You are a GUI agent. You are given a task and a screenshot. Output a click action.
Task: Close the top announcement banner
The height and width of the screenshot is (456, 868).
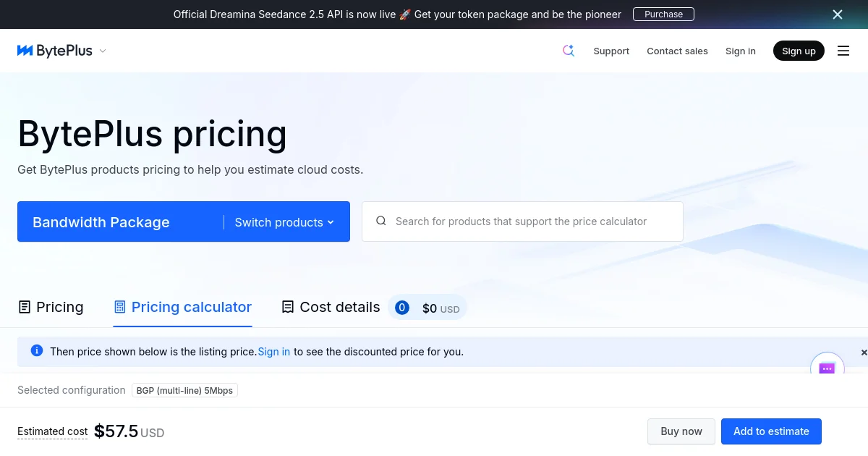[838, 14]
